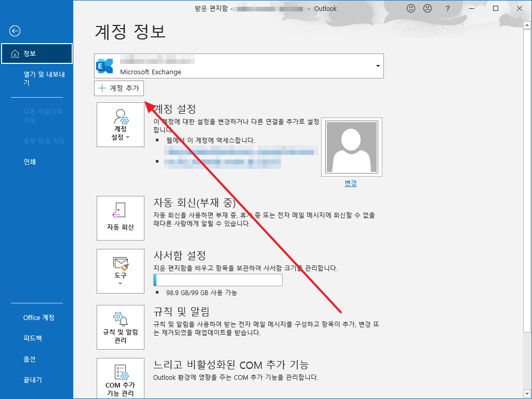Click the 규칙 및 알림 heading
532x399 pixels.
tap(181, 311)
